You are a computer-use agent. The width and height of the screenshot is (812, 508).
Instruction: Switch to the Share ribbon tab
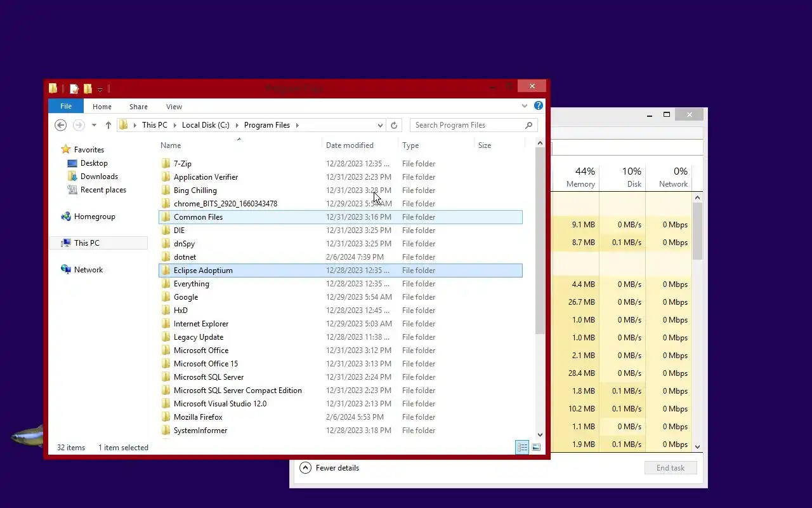coord(138,107)
